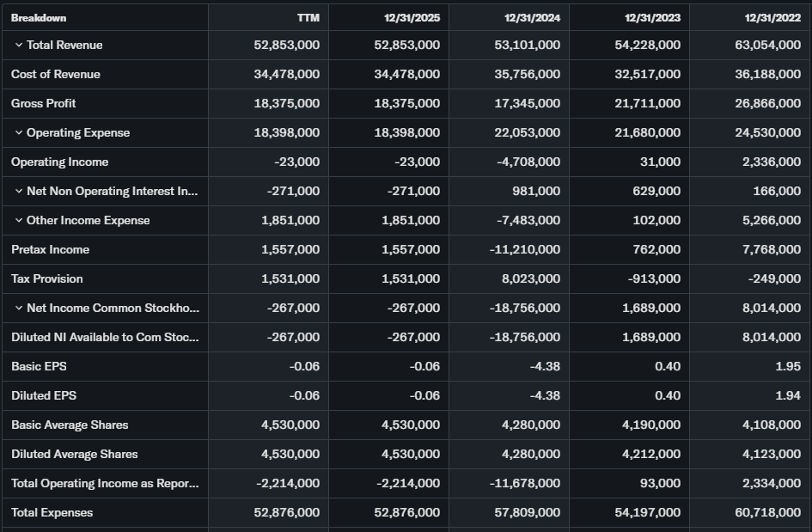This screenshot has width=812, height=532.
Task: Choose the 12/31/2023 column header
Action: coord(652,17)
